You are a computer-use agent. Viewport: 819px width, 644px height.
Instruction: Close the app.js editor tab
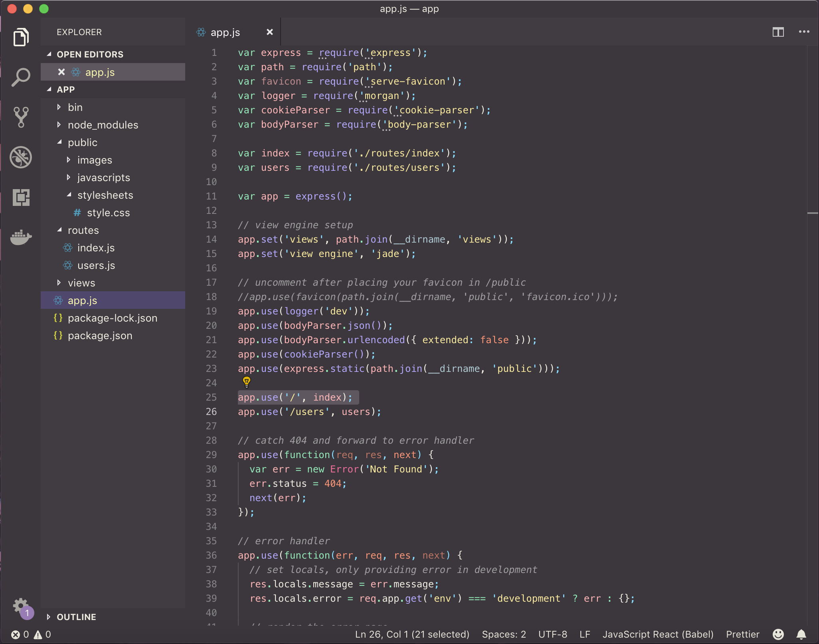tap(270, 32)
